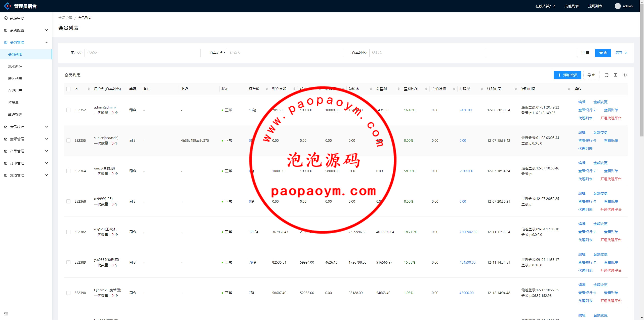The height and width of the screenshot is (320, 644).
Task: Sort by 充值返佣 column arrows
Action: (x=454, y=89)
